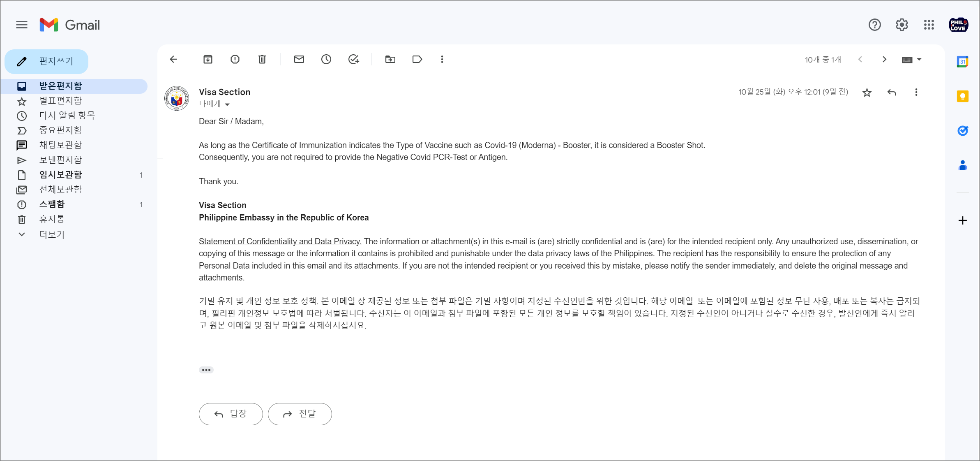The height and width of the screenshot is (461, 980).
Task: Snooze this email with clock icon
Action: point(326,60)
